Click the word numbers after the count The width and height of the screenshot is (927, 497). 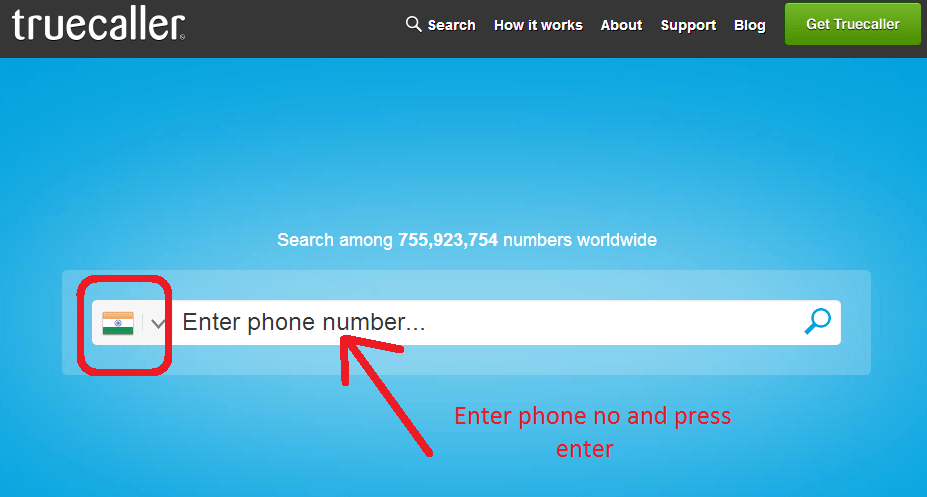[x=537, y=240]
